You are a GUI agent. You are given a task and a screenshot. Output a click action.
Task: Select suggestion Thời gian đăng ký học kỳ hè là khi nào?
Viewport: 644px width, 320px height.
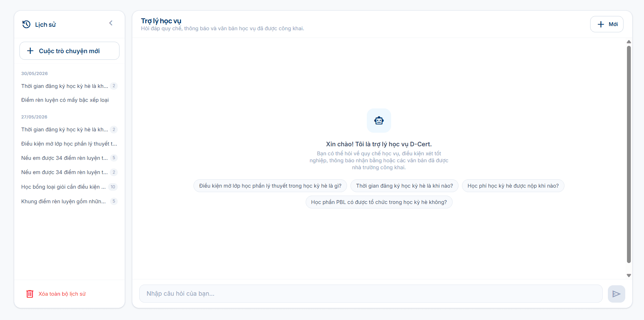404,186
